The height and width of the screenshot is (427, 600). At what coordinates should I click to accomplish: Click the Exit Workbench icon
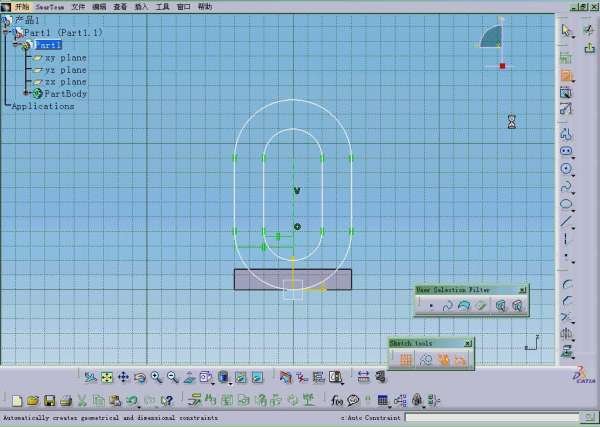tap(590, 48)
